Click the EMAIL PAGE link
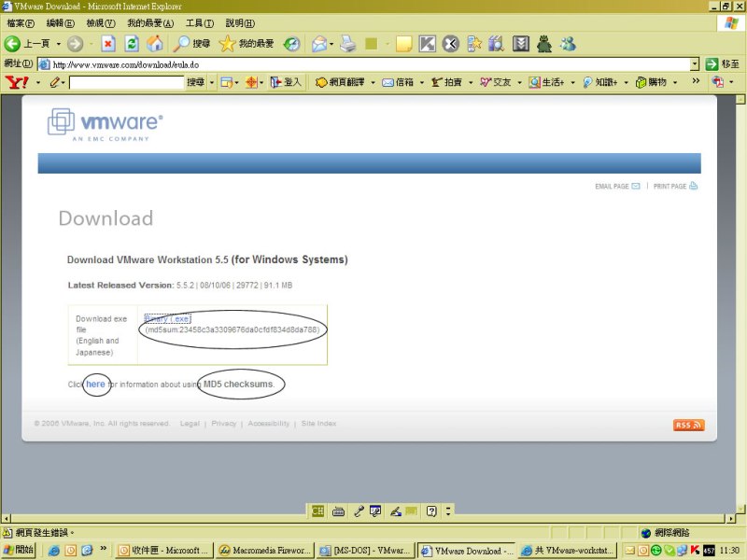The image size is (747, 560). click(x=617, y=186)
